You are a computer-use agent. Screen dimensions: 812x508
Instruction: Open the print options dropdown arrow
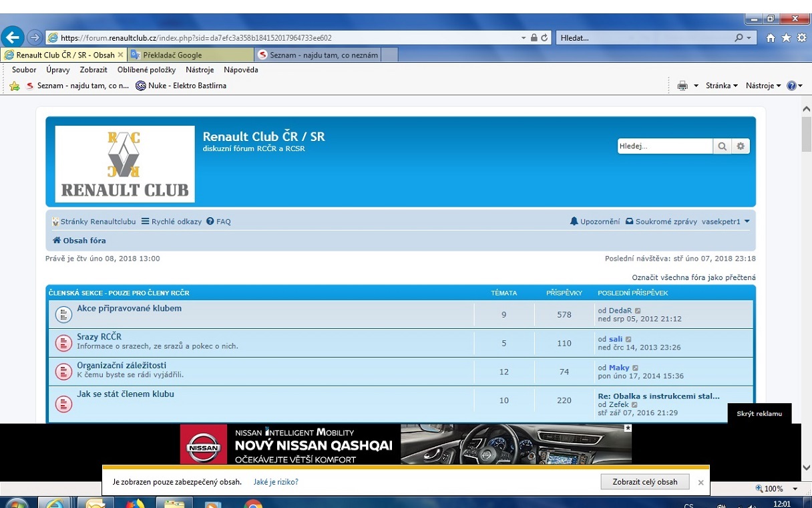[696, 86]
